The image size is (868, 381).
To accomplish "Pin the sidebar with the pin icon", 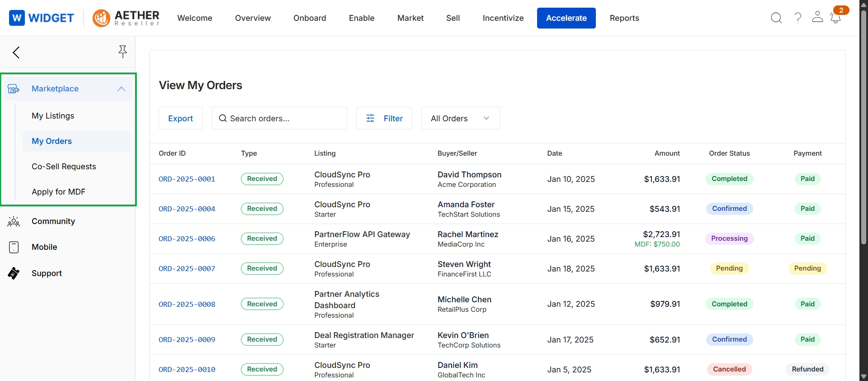I will [123, 52].
